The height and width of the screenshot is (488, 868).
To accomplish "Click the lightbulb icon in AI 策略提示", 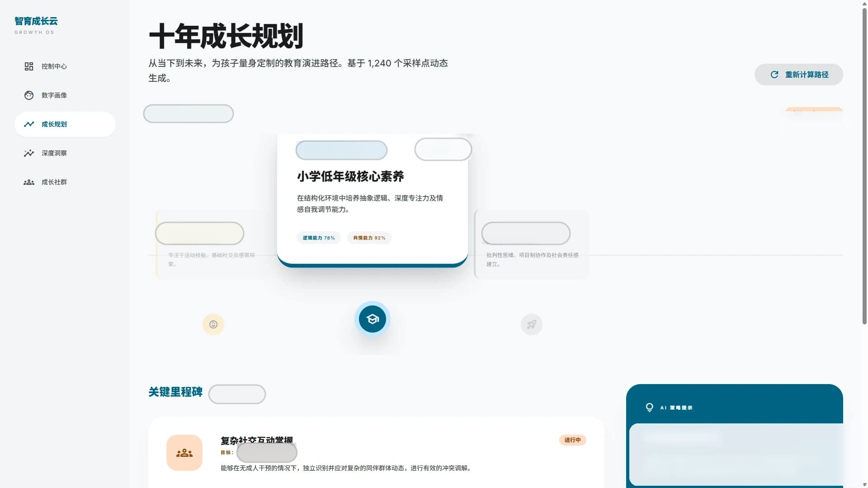I will [x=650, y=408].
